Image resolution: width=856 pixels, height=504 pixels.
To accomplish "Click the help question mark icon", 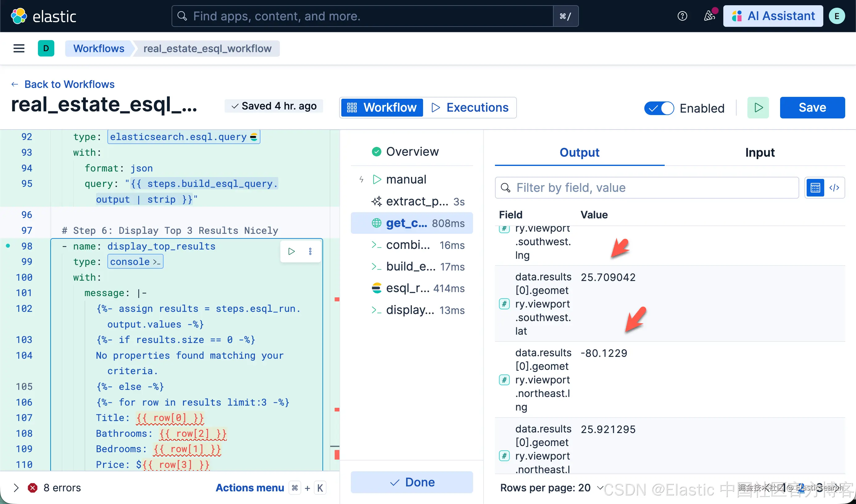I will click(682, 16).
